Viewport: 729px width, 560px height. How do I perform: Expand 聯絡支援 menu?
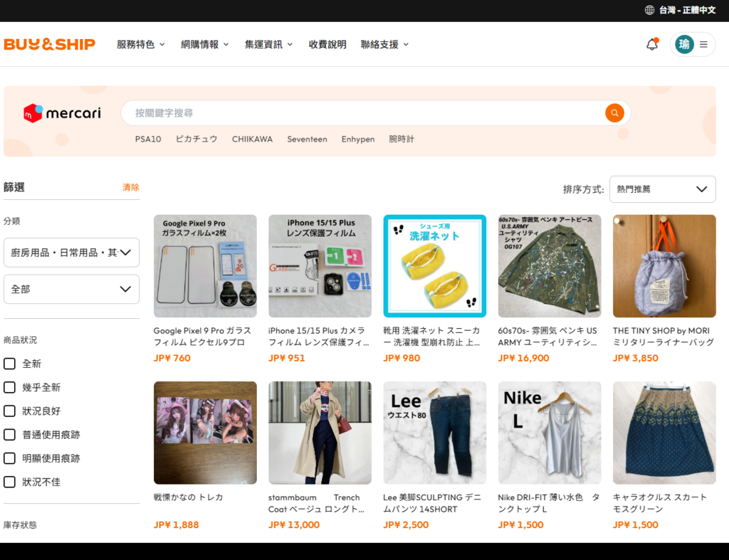click(x=385, y=44)
